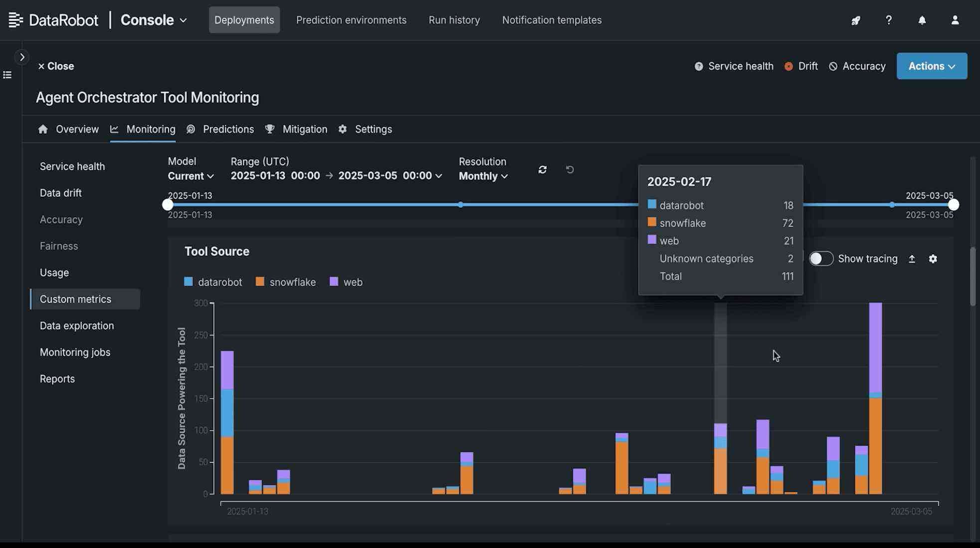The width and height of the screenshot is (980, 548).
Task: Toggle the snowflake legend item
Action: (x=285, y=281)
